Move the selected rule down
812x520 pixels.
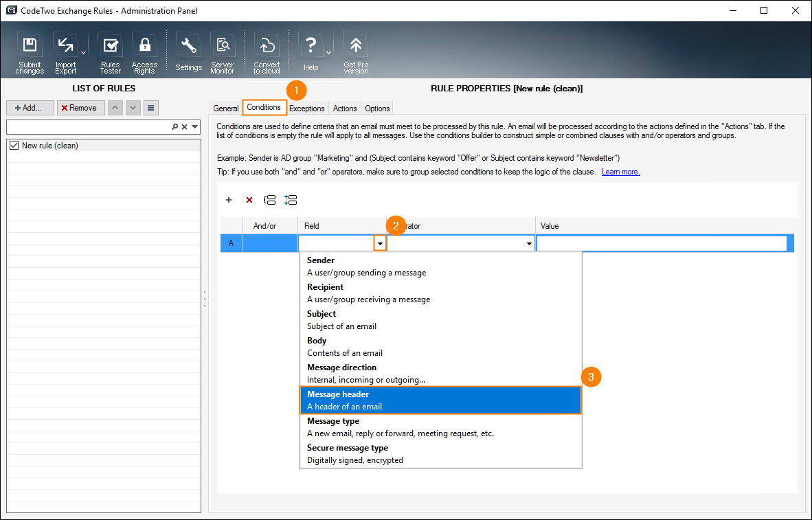133,108
